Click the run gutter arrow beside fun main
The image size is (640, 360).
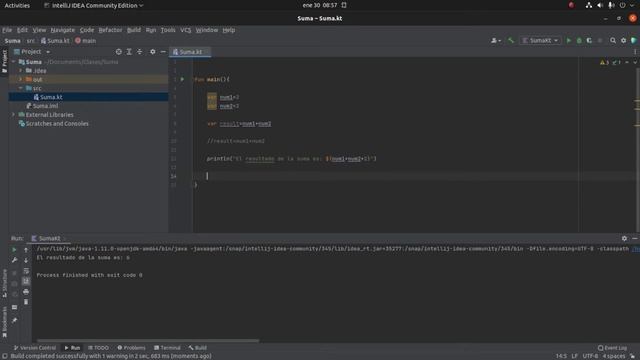tap(182, 79)
